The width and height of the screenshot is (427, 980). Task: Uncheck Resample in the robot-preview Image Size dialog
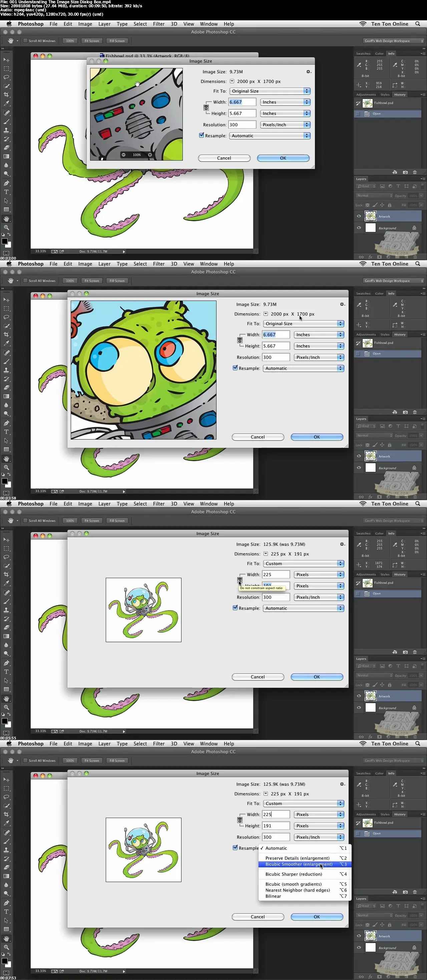[201, 135]
